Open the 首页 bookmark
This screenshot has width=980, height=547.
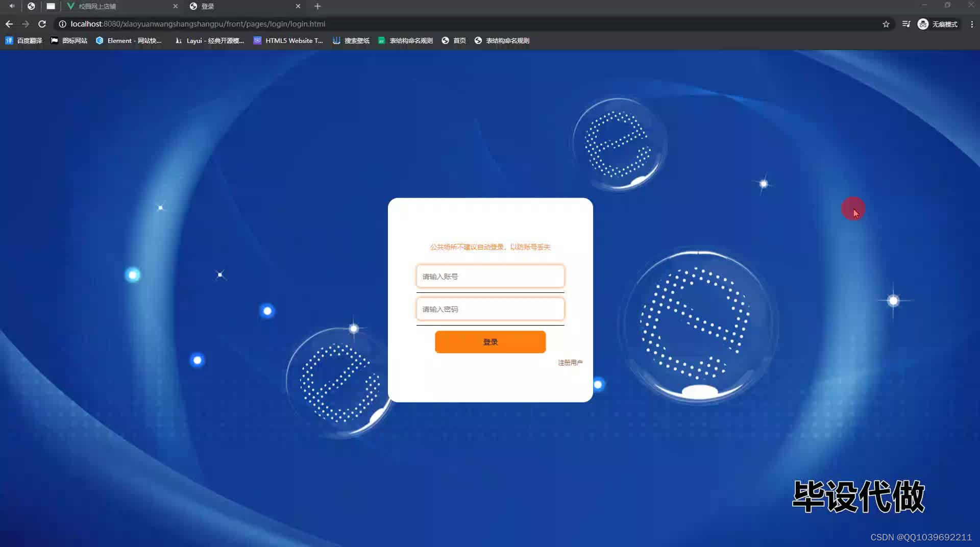[x=454, y=40]
